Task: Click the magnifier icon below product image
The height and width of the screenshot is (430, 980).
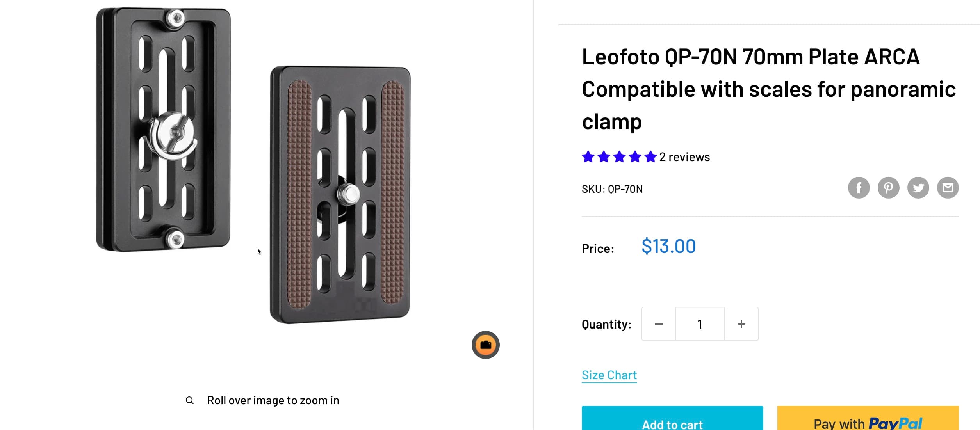Action: [x=189, y=400]
